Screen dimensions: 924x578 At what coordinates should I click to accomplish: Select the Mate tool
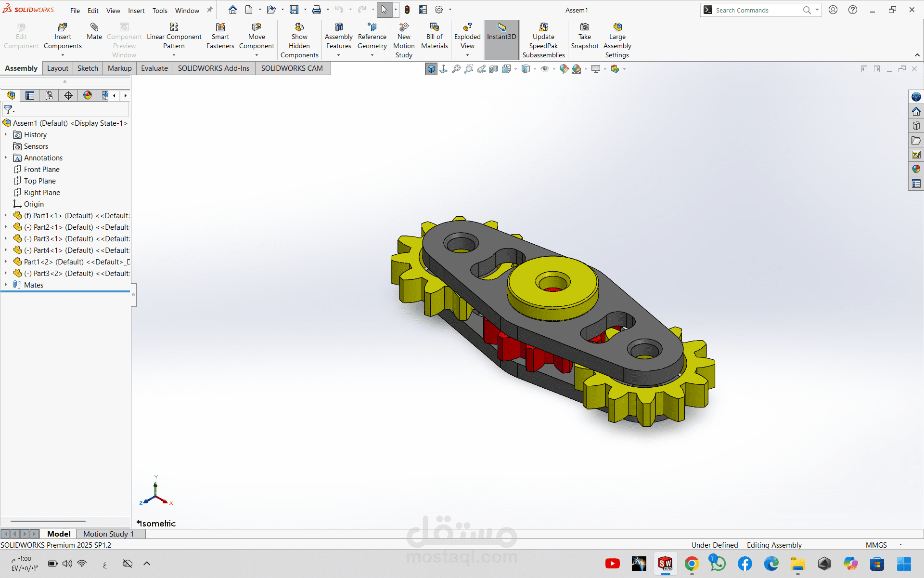pos(94,32)
